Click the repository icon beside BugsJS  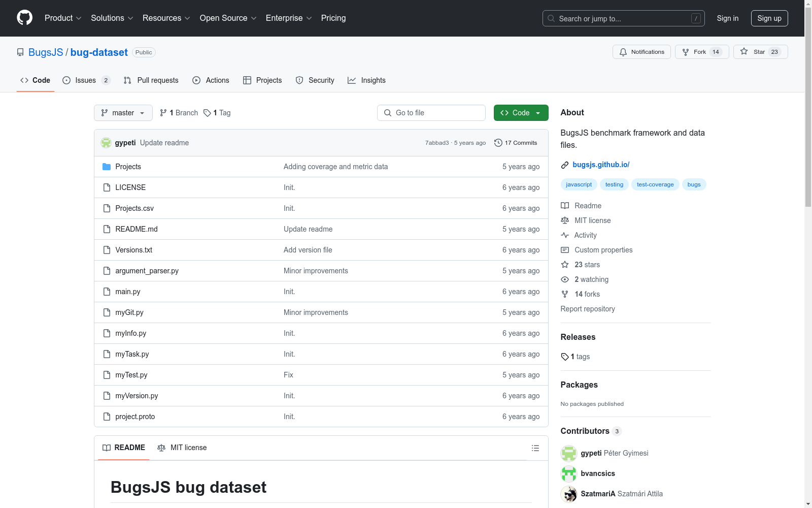pyautogui.click(x=20, y=52)
